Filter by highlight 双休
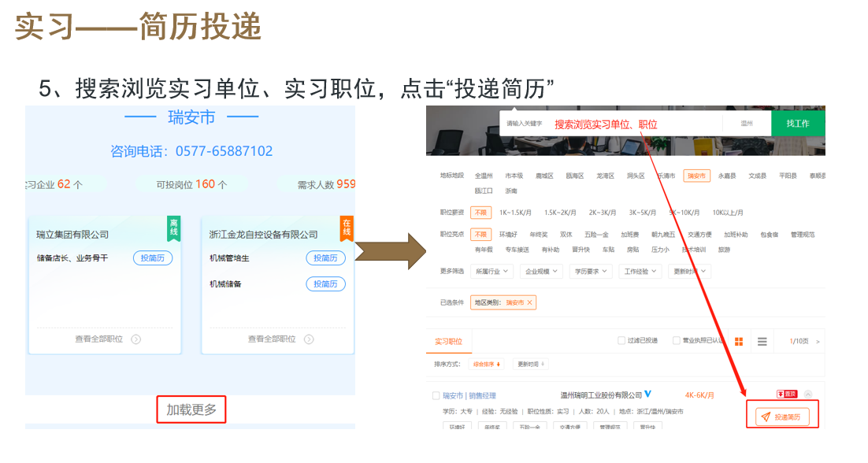This screenshot has height=463, width=868. point(566,235)
